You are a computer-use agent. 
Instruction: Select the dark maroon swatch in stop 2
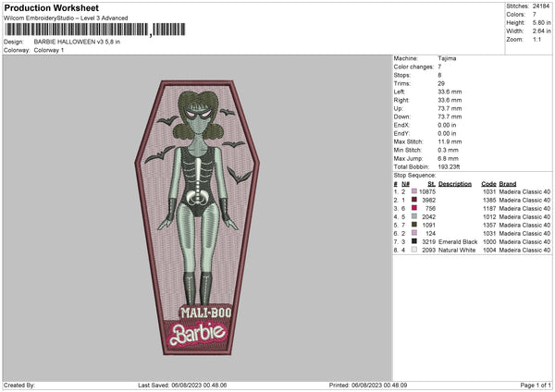413,200
